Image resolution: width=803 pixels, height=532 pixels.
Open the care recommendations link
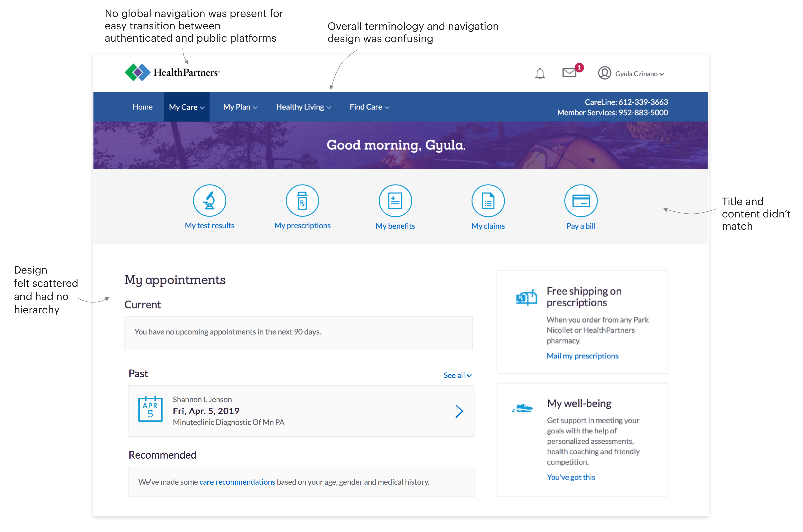[x=237, y=482]
